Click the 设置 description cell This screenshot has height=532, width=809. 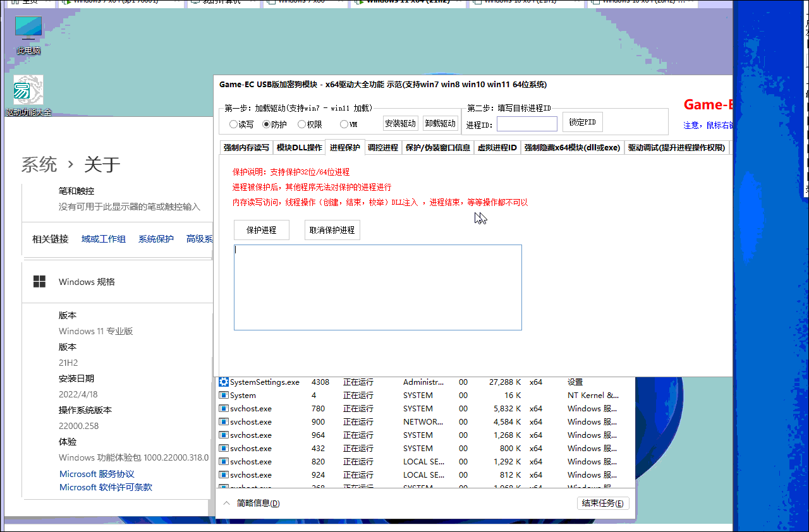pyautogui.click(x=575, y=382)
